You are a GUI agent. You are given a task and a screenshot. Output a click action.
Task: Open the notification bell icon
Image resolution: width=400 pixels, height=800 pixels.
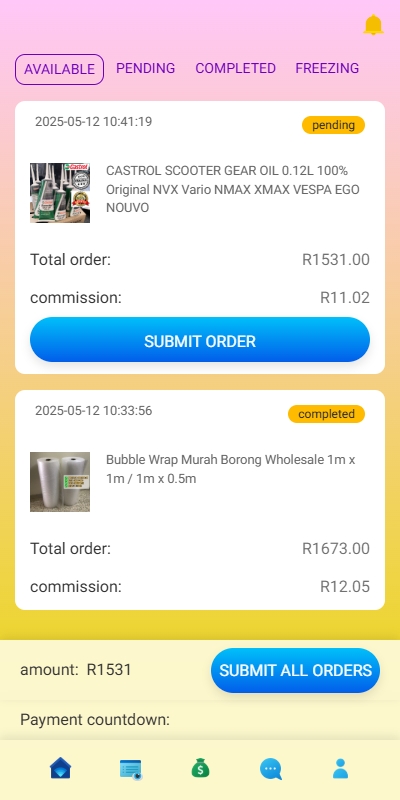click(x=373, y=24)
